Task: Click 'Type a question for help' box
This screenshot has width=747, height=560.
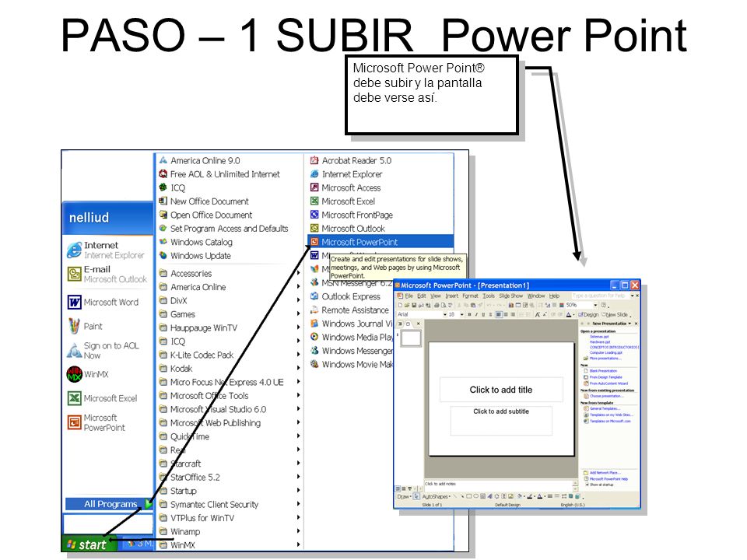Action: (600, 296)
